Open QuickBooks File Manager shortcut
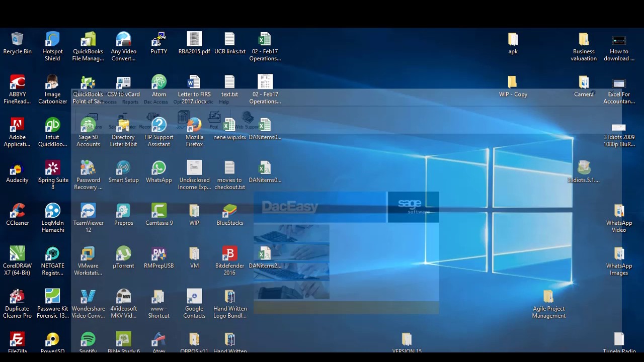The width and height of the screenshot is (644, 362). [88, 46]
